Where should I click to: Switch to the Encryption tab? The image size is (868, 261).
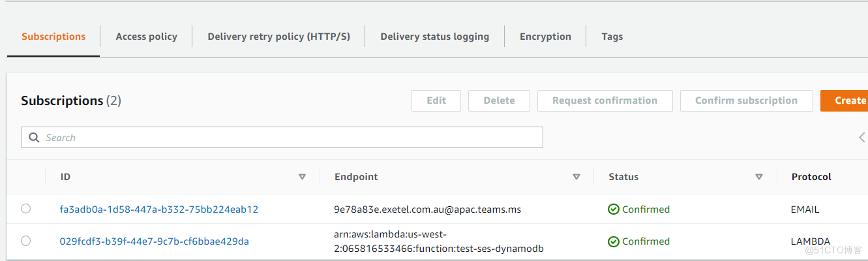(x=545, y=37)
